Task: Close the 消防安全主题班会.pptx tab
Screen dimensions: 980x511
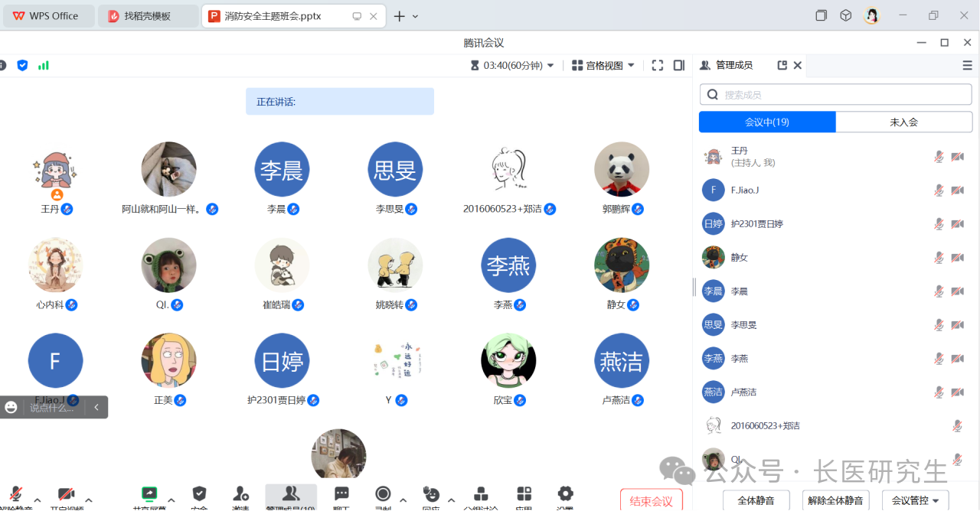Action: [x=373, y=16]
